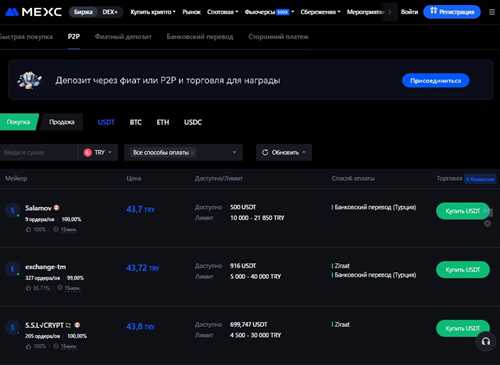Screen dimensions: 500x365
Task: Click Купить USDT in exchange-tm's row
Action: point(463,269)
